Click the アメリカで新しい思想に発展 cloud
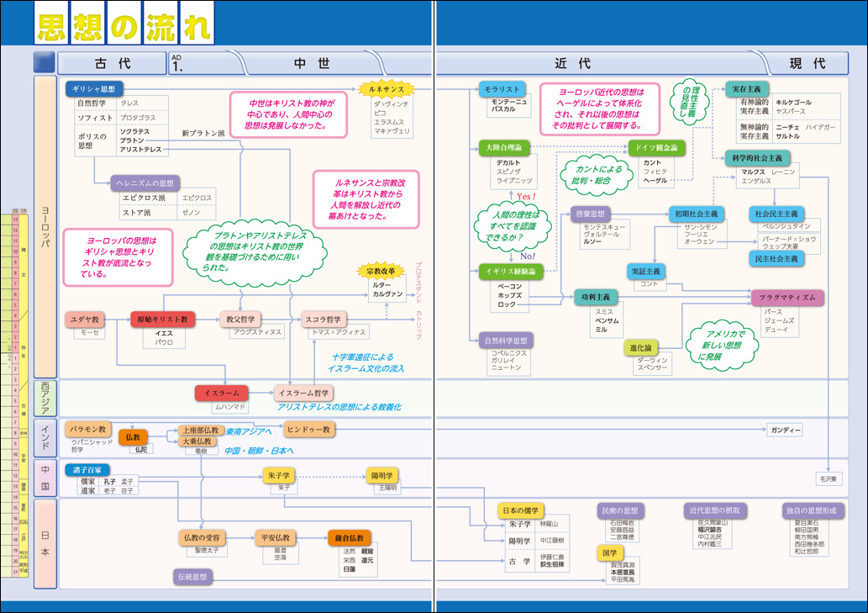868x613 pixels. [x=721, y=346]
